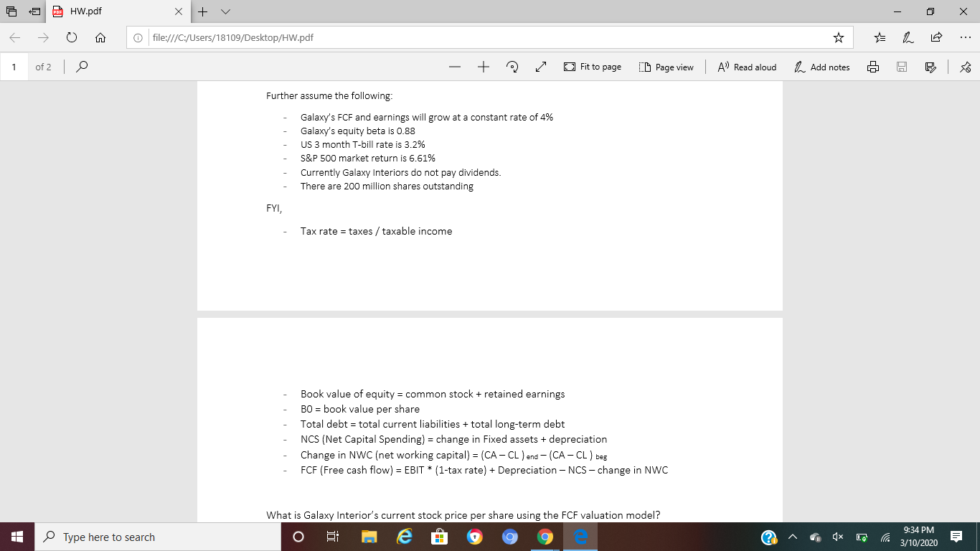Go back to the previous page
The height and width of the screenshot is (551, 980).
(x=14, y=37)
